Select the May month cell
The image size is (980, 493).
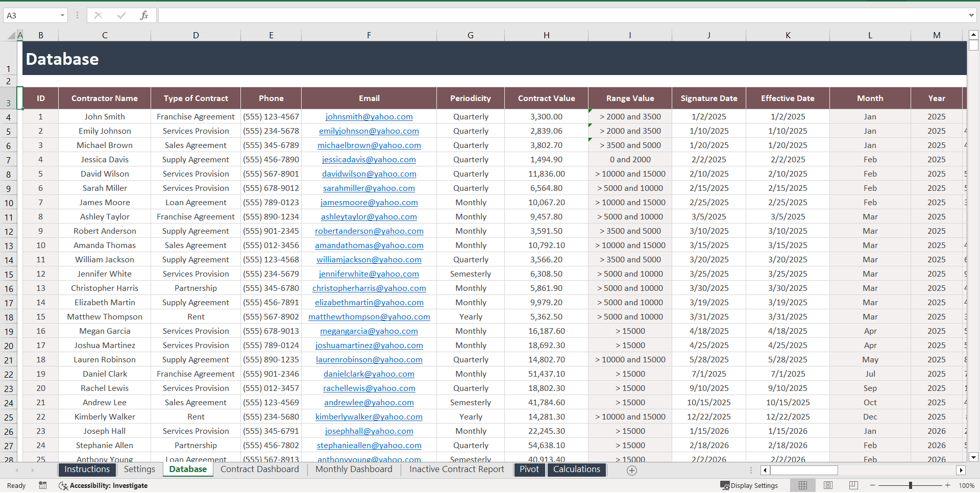tap(870, 360)
